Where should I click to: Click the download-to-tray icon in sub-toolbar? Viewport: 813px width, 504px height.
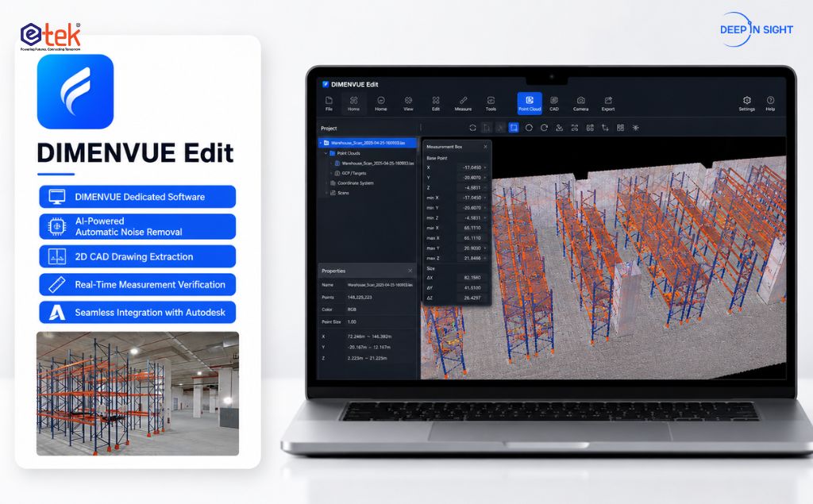pyautogui.click(x=560, y=128)
